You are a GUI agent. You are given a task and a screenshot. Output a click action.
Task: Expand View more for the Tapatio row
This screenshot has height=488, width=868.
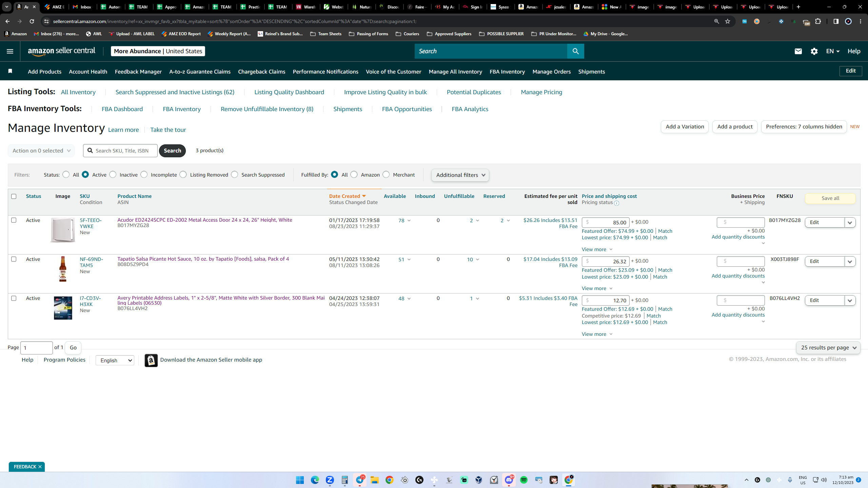597,288
